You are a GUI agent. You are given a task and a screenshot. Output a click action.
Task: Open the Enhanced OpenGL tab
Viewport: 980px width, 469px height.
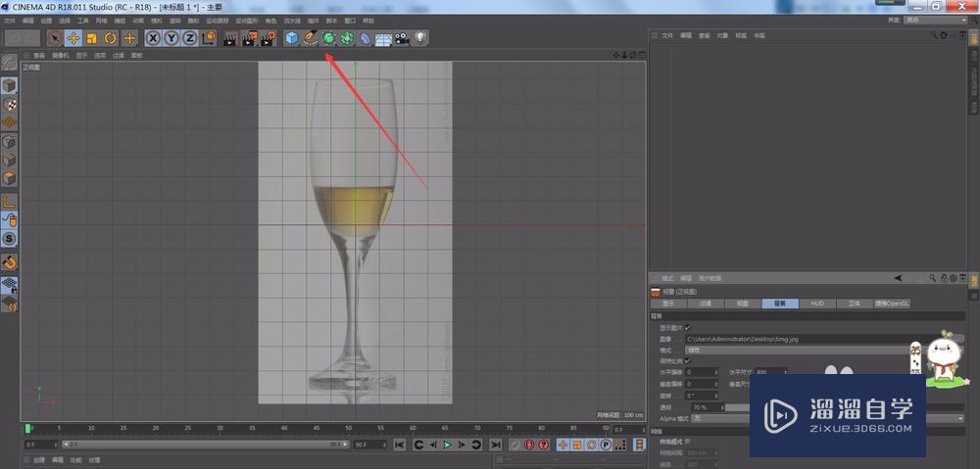click(893, 304)
